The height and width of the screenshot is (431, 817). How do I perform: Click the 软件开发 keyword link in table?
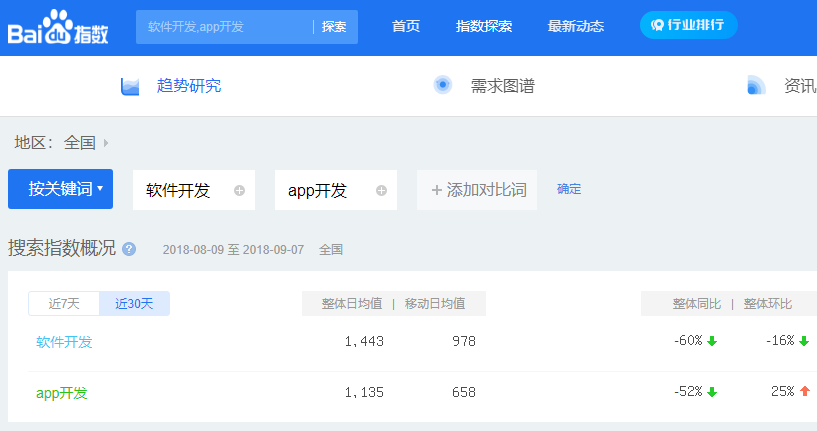point(64,342)
